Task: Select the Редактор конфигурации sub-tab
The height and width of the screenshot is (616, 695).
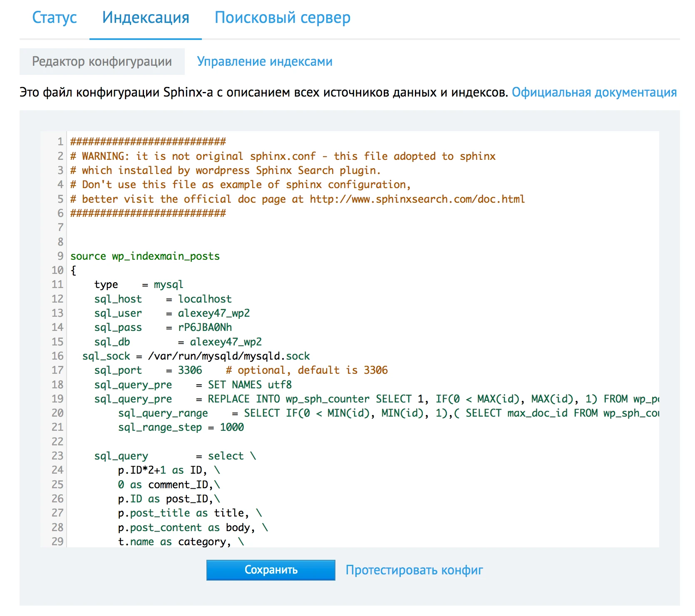Action: tap(102, 62)
